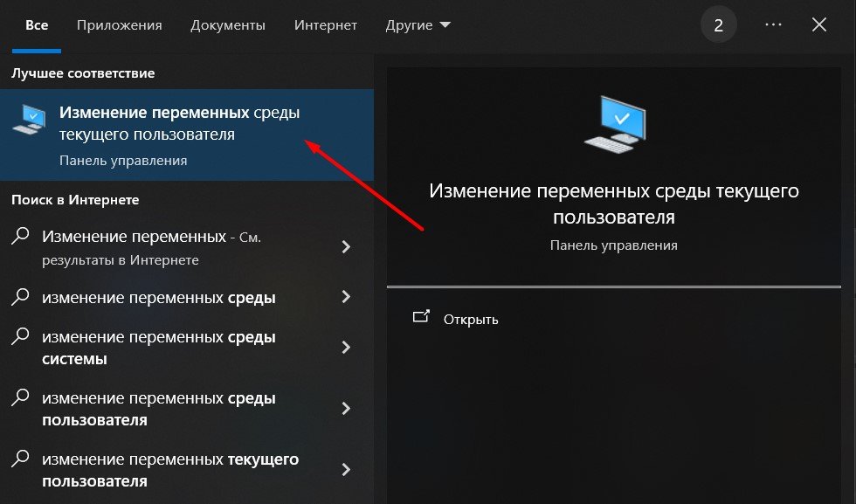Click magnifier icon of изменение переменных среды системы
The width and height of the screenshot is (856, 504).
point(20,335)
